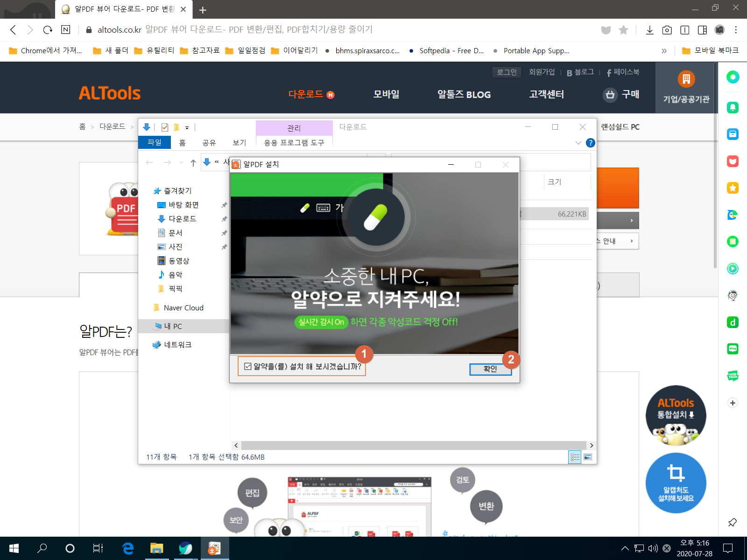Open the browser three-dot menu

click(736, 30)
